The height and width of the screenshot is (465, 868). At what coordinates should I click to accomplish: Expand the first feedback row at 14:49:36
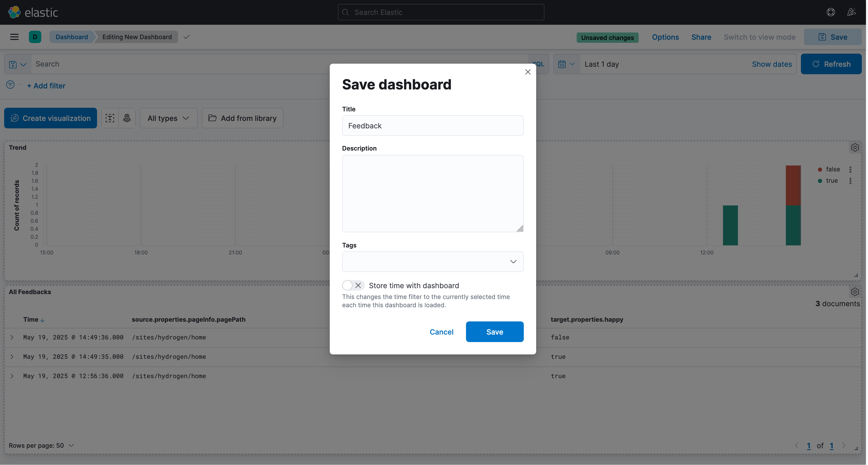[12, 337]
